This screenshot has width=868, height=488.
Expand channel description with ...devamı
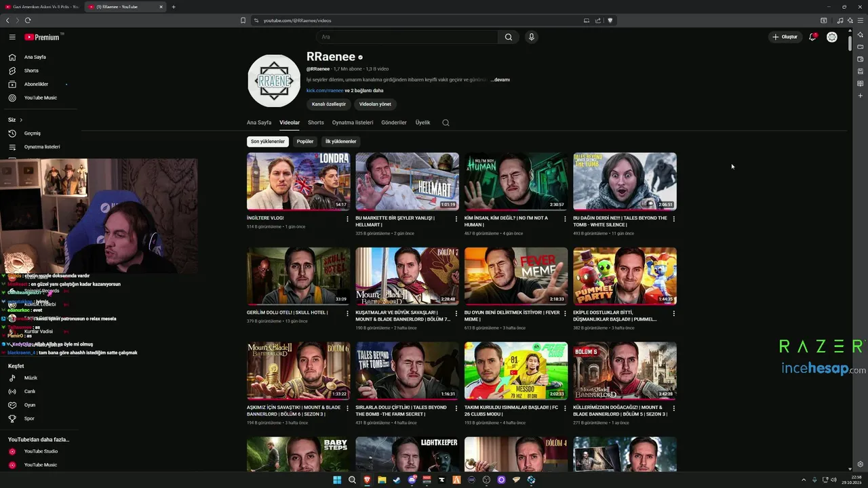[500, 80]
